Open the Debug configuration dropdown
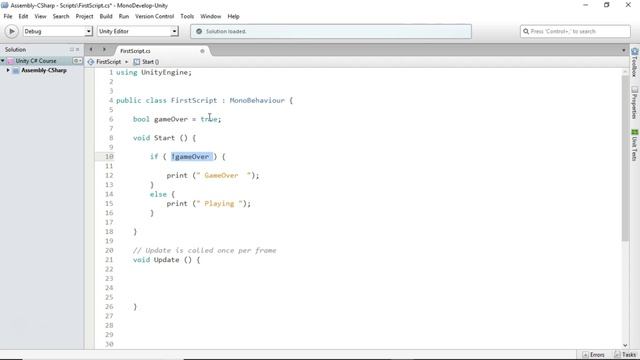640x360 pixels. (x=58, y=31)
